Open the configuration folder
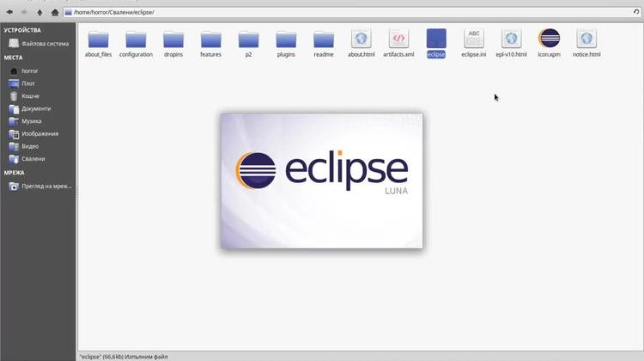Screen dimensions: 644x361 click(136, 43)
